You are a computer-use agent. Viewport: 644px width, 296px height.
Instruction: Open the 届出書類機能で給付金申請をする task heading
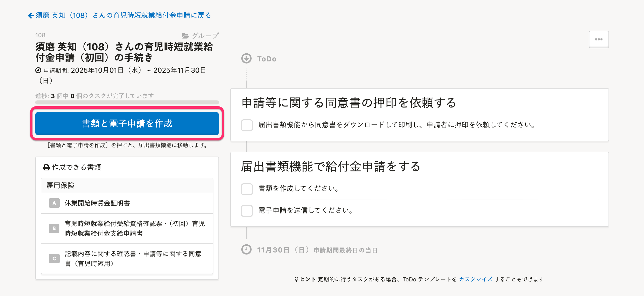(330, 166)
